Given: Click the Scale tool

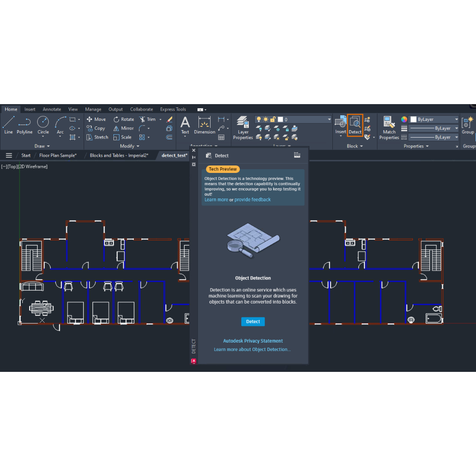Looking at the screenshot, I should point(122,137).
